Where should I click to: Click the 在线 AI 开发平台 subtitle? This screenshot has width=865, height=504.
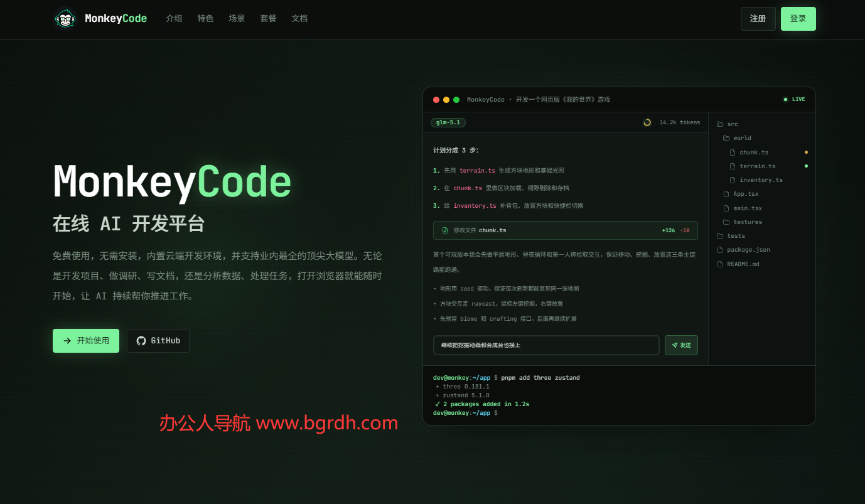(129, 223)
